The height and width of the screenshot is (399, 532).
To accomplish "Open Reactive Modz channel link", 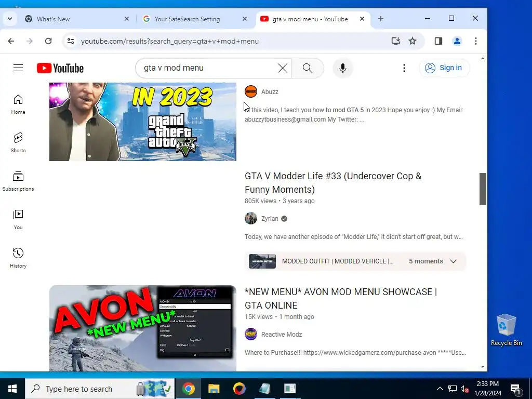I will [282, 335].
